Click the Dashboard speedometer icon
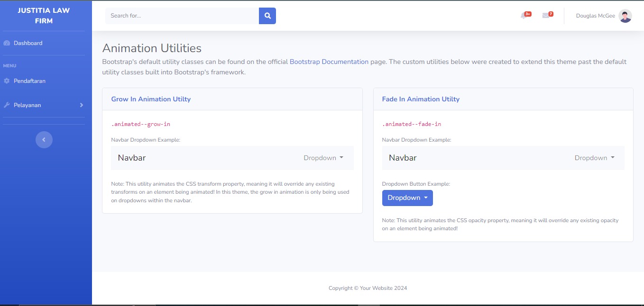This screenshot has width=644, height=306. tap(7, 43)
